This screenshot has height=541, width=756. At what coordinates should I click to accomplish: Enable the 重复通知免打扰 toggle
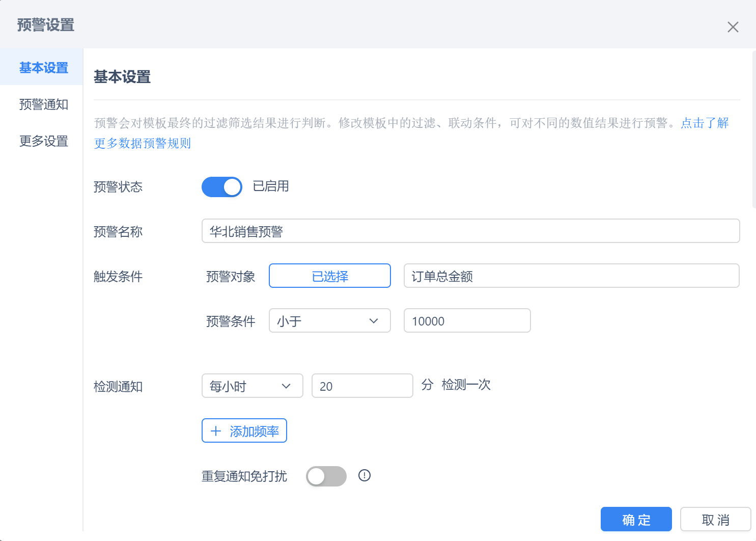(326, 476)
